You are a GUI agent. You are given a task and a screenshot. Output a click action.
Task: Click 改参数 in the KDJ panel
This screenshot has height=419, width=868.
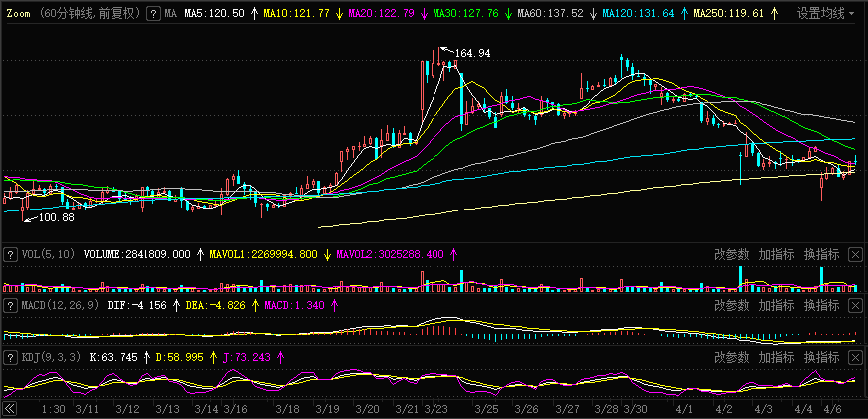click(x=730, y=356)
